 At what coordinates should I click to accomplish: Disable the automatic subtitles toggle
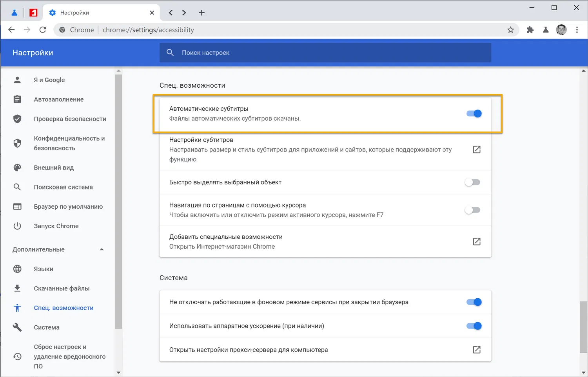(x=474, y=114)
